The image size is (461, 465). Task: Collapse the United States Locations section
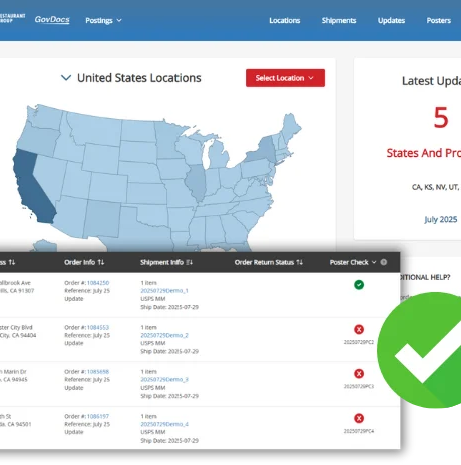coord(66,78)
